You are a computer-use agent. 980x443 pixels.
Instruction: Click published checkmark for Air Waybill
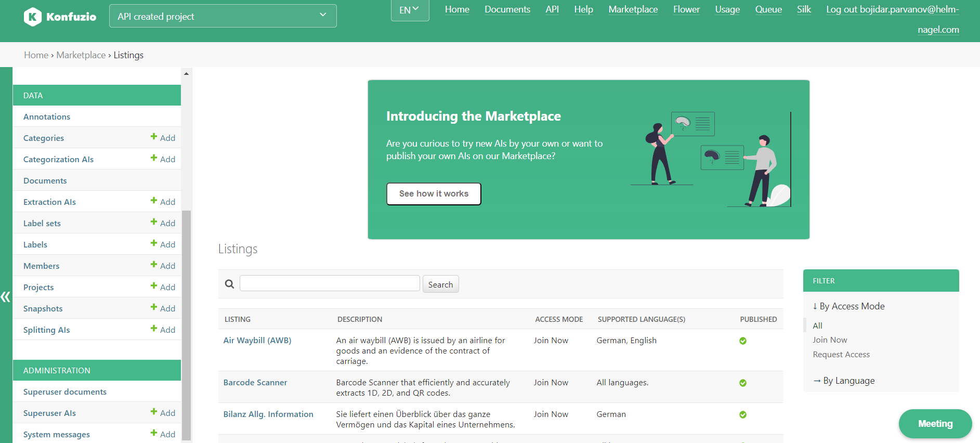[743, 341]
